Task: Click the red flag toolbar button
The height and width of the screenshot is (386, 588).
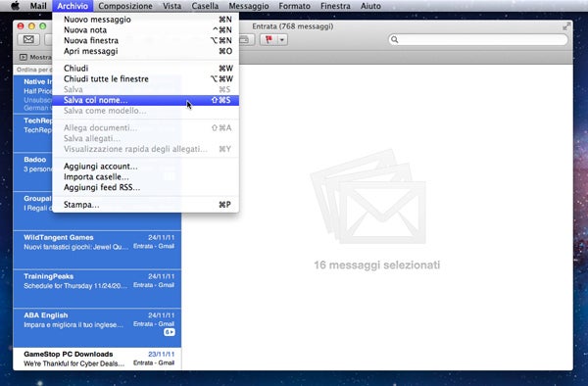Action: 269,39
